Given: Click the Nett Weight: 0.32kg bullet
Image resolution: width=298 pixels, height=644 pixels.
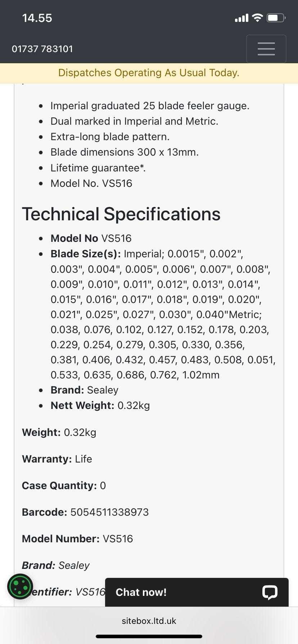Looking at the screenshot, I should click(100, 405).
